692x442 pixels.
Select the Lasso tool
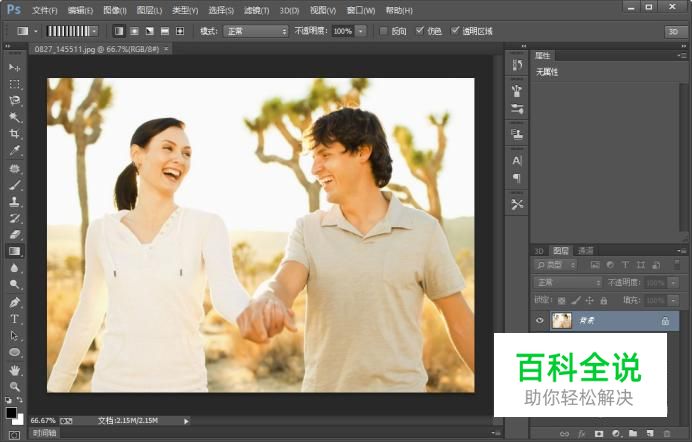coord(15,100)
